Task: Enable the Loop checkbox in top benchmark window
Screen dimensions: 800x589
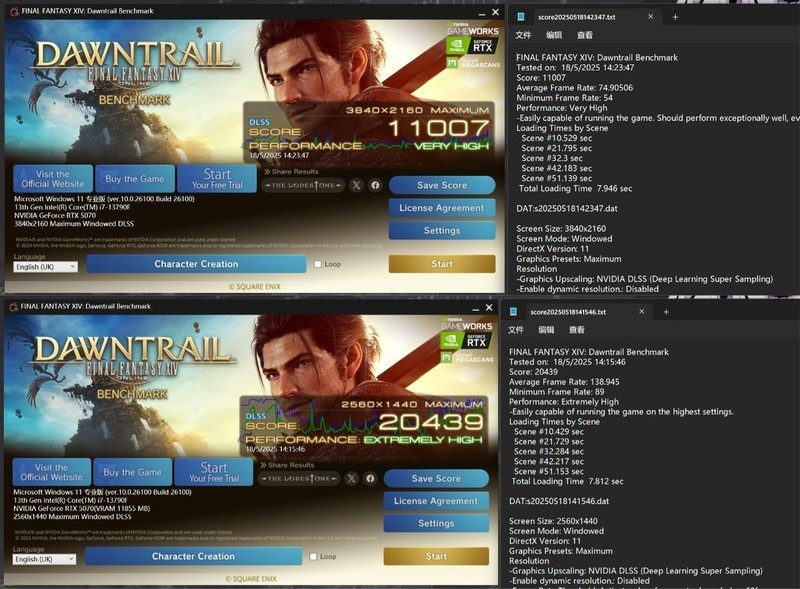Action: click(318, 264)
